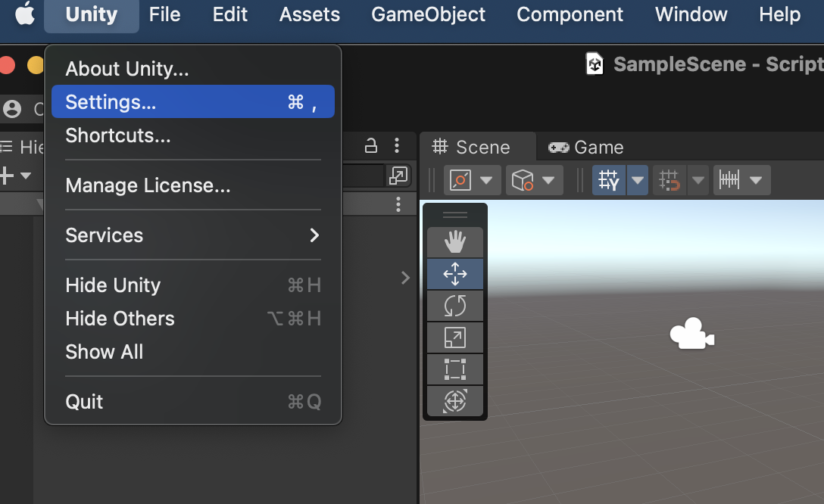Choose Show All in Unity menu
The image size is (824, 504).
click(193, 352)
